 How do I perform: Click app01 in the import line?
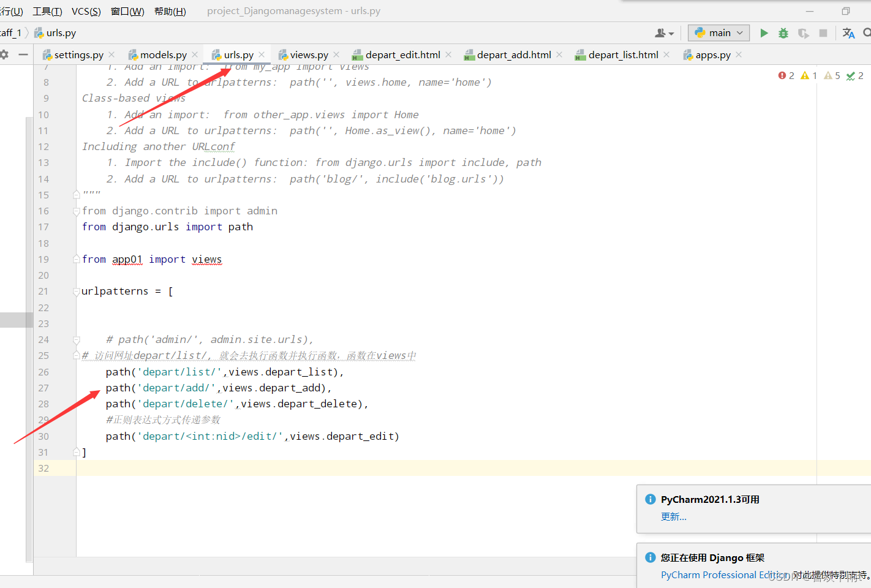[x=127, y=260]
